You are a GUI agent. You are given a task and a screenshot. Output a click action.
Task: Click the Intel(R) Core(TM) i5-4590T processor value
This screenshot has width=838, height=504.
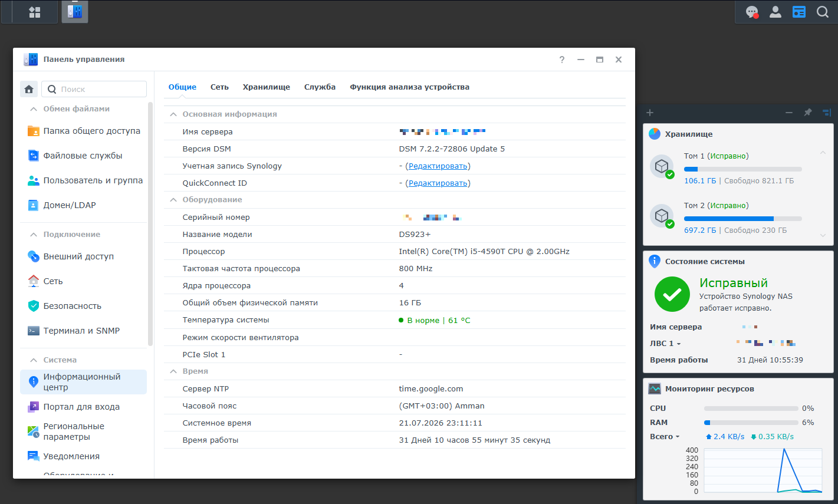pyautogui.click(x=484, y=252)
